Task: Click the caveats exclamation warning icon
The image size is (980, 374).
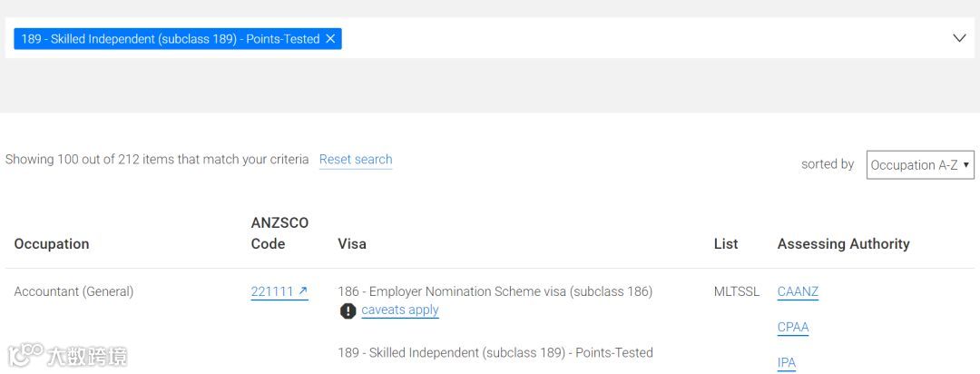Action: click(348, 310)
